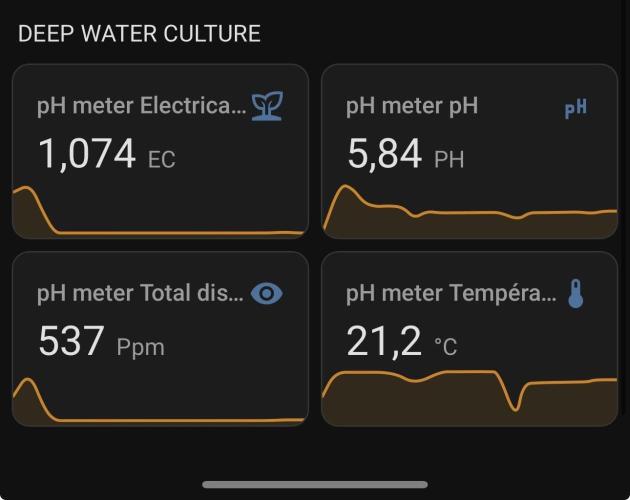The width and height of the screenshot is (630, 500).
Task: Click the DEEP WATER CULTURE heading
Action: point(139,34)
